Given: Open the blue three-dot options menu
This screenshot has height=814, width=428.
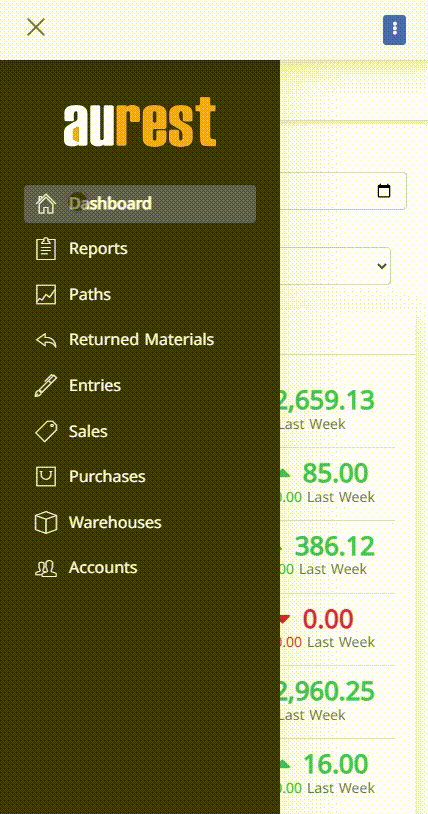Looking at the screenshot, I should coord(394,30).
